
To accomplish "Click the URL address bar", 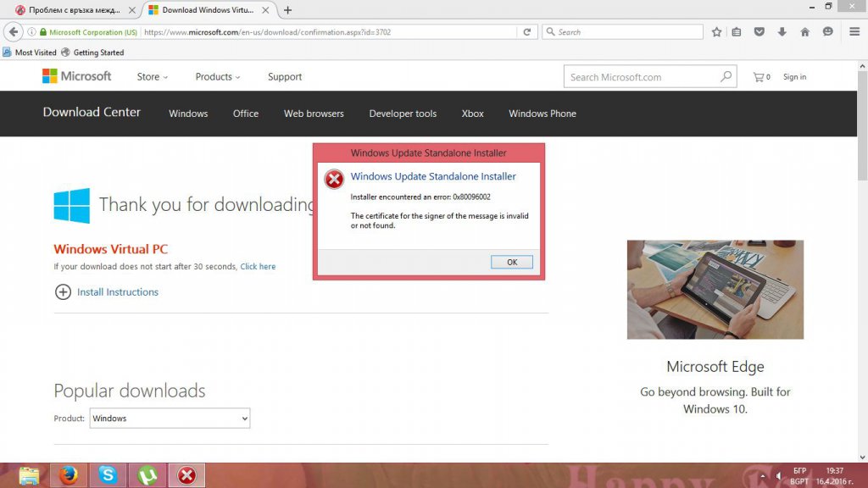I will pyautogui.click(x=330, y=32).
